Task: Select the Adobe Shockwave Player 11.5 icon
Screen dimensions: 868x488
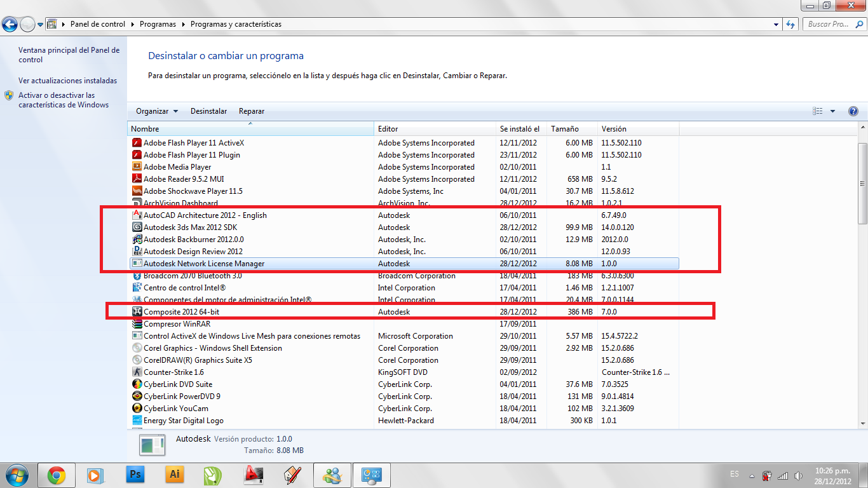Action: click(x=137, y=191)
